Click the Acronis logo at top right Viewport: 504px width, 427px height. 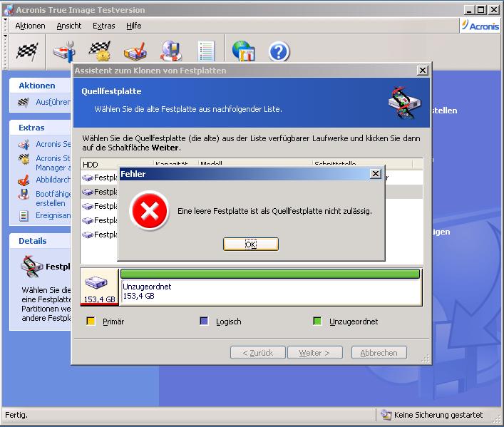tap(480, 26)
